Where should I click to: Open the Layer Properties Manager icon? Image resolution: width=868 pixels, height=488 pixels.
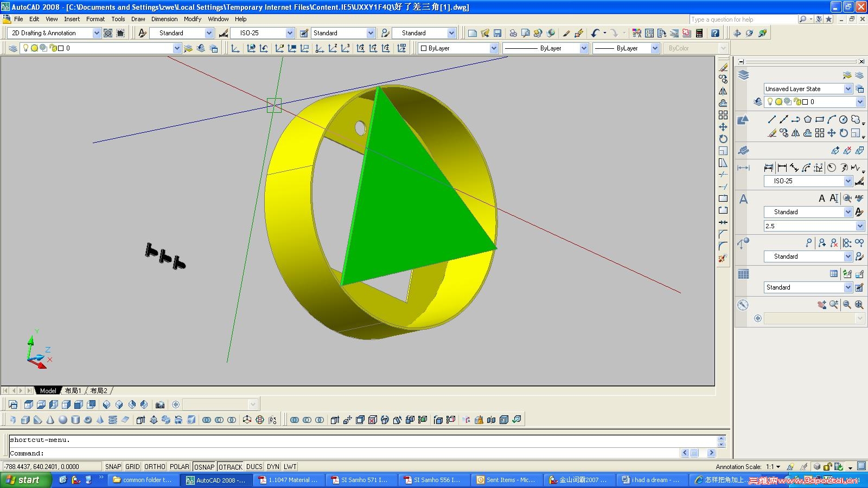click(x=13, y=48)
